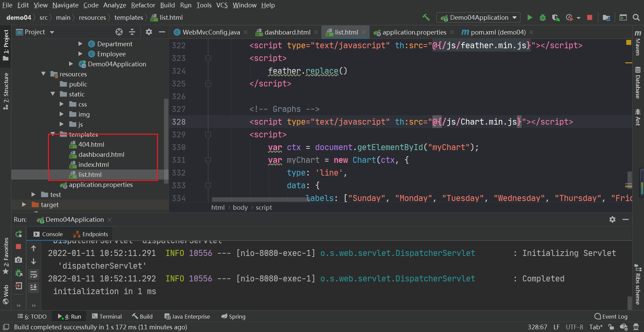The image size is (644, 332).
Task: Toggle the 2: Favorites tool window
Action: point(6,256)
